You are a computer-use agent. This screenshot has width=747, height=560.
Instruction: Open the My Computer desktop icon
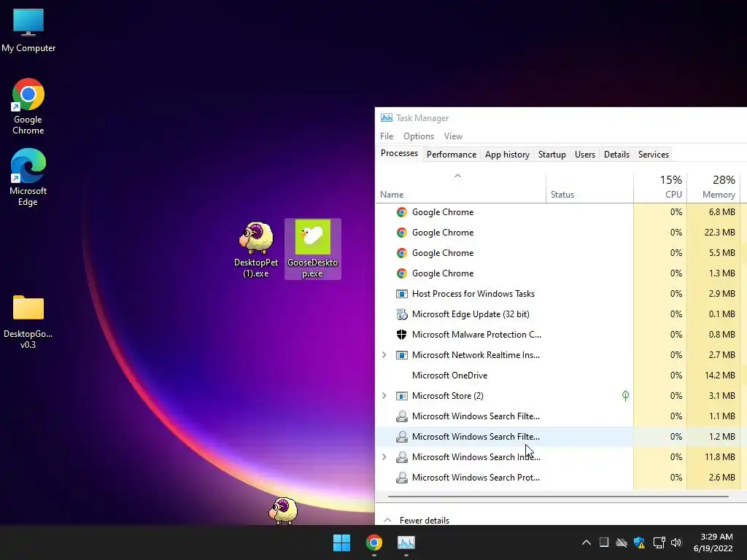[x=28, y=29]
